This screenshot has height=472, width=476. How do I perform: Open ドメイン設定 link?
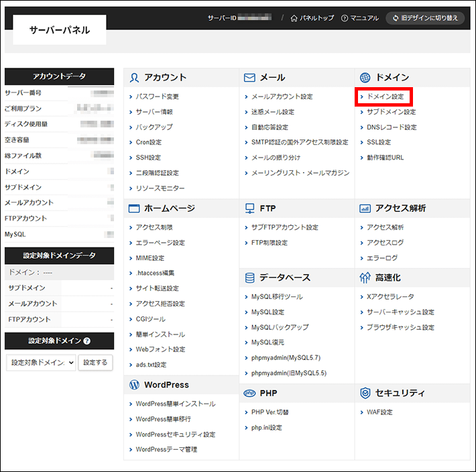[385, 97]
